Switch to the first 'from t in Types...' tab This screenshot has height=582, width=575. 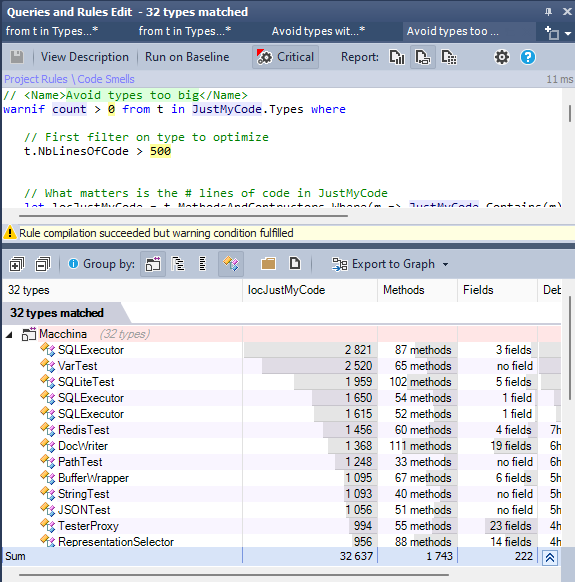coord(52,31)
